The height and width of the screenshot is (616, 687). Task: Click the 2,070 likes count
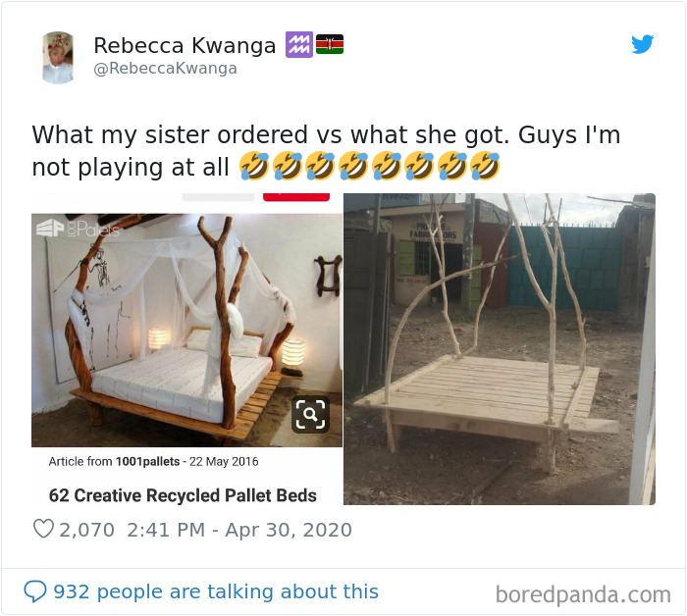(x=86, y=530)
